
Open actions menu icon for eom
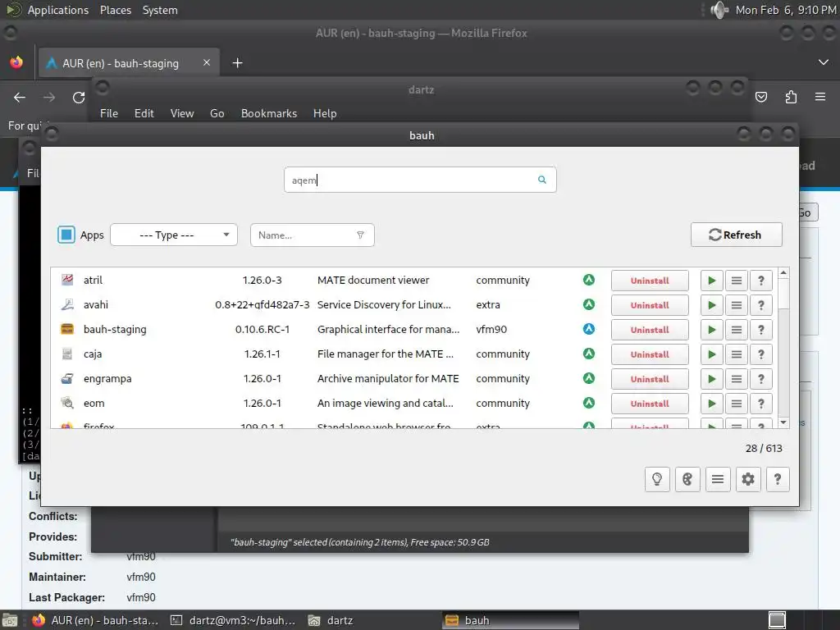click(737, 404)
